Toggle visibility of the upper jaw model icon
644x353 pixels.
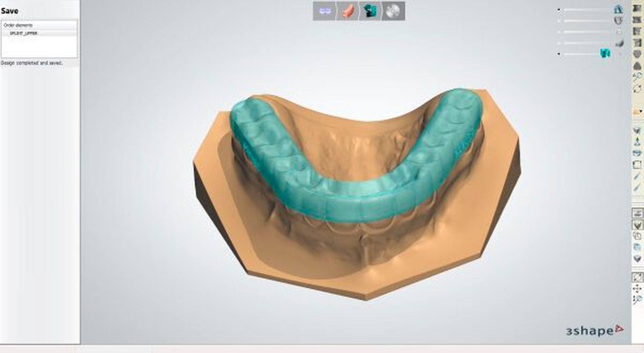coord(619,9)
